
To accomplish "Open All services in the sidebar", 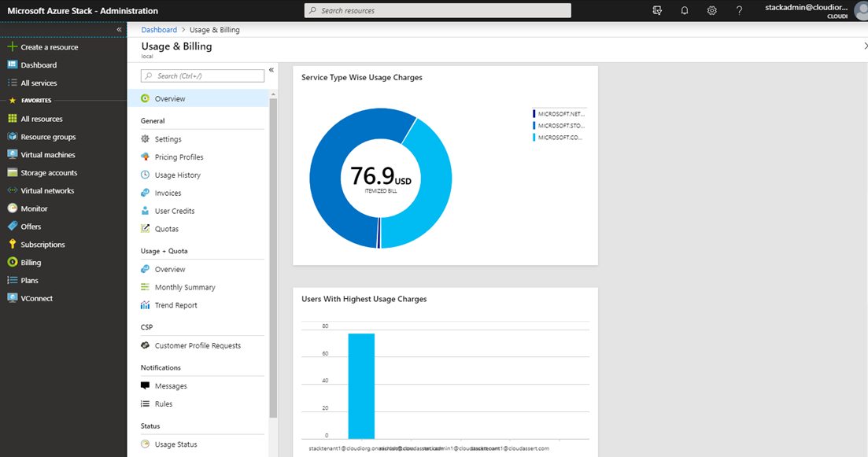I will (39, 83).
